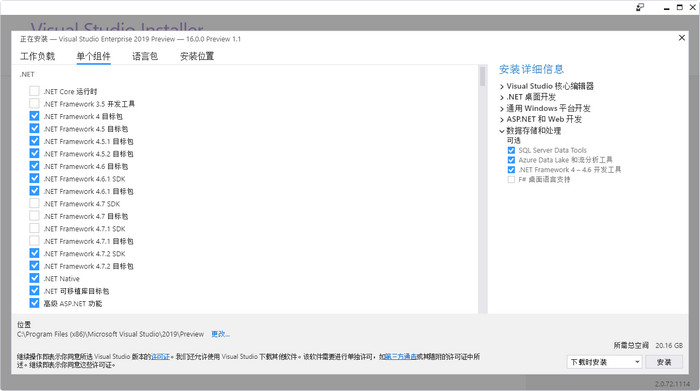Screen dimensions: 700x391
Task: Toggle .NET Framework 4.6 目标包 checkbox
Action: coord(34,166)
